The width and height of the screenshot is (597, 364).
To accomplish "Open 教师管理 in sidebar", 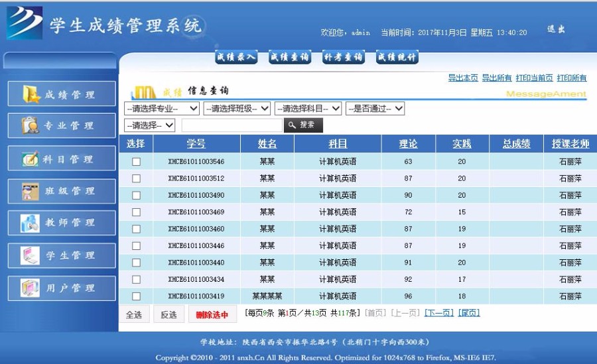I will (x=62, y=223).
